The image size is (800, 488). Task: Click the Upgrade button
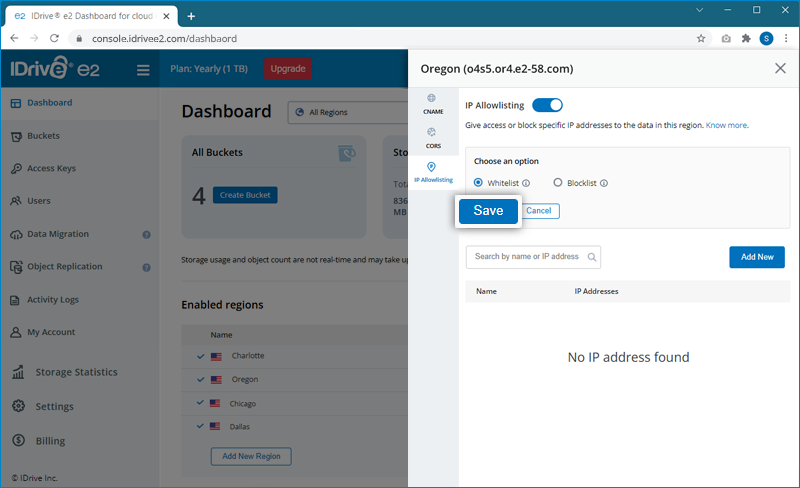[x=288, y=69]
